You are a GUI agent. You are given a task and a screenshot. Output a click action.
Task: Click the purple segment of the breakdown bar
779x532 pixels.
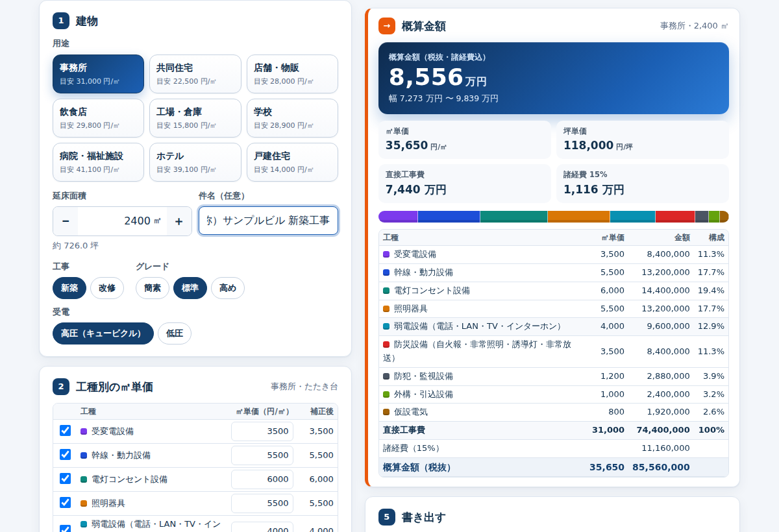pos(398,217)
